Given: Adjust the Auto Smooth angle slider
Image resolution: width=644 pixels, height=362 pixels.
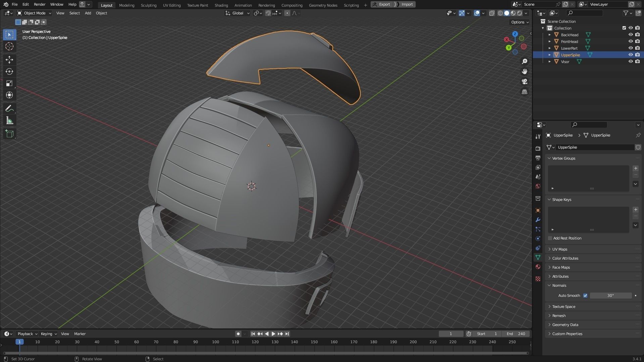Looking at the screenshot, I should pos(610,296).
